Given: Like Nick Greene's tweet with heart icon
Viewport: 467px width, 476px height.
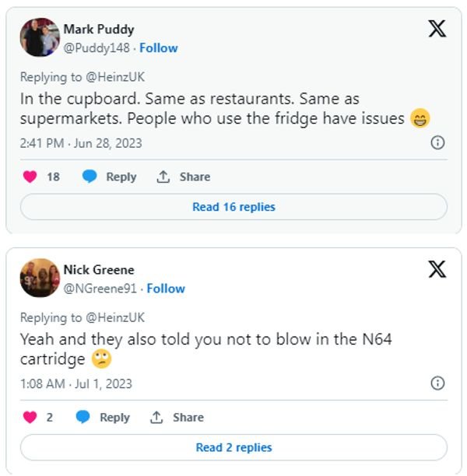Looking at the screenshot, I should click(30, 417).
